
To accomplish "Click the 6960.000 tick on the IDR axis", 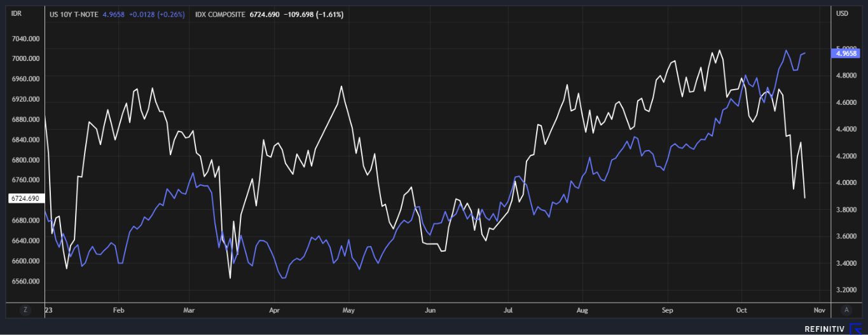I will coord(25,79).
